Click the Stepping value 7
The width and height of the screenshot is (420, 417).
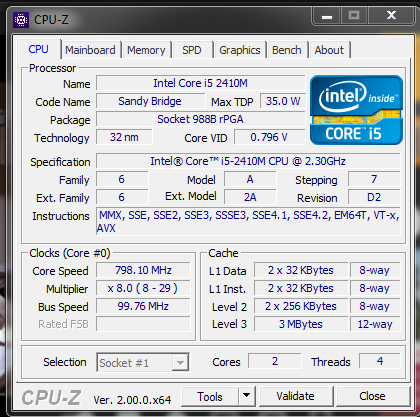point(374,179)
